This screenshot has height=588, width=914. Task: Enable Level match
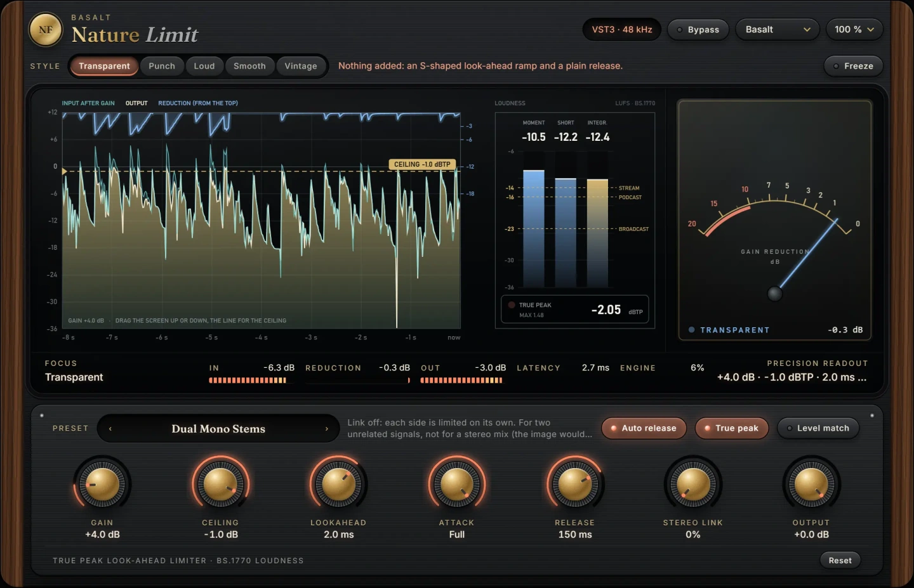(x=818, y=428)
